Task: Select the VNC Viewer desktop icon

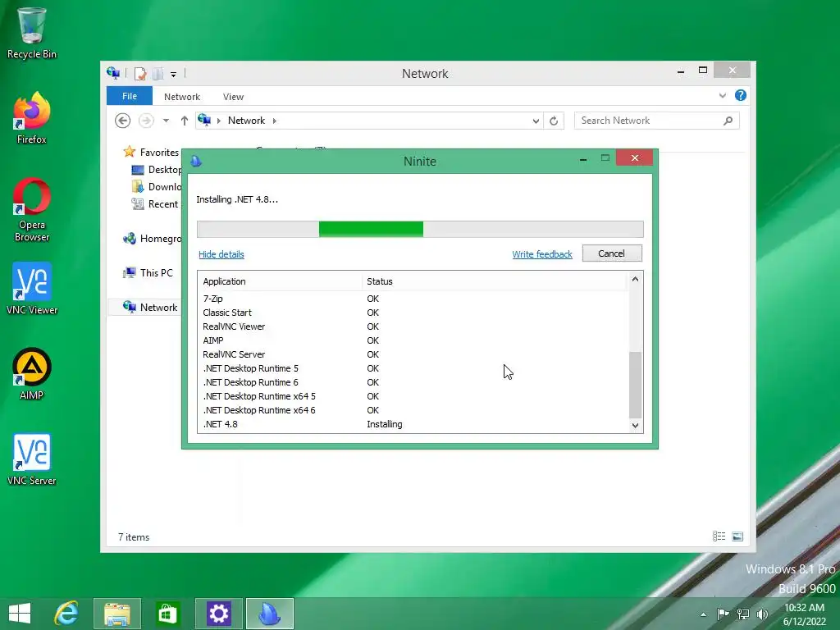Action: pyautogui.click(x=32, y=288)
